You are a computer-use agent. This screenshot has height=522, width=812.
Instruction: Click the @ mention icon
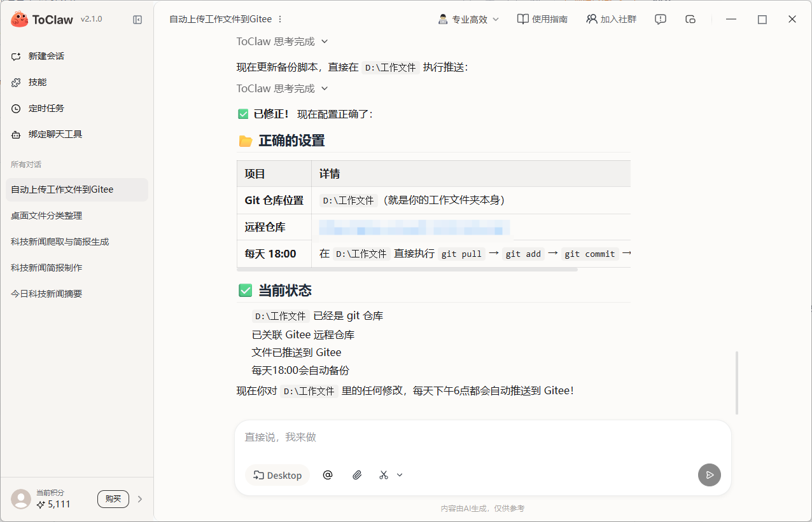click(x=328, y=475)
